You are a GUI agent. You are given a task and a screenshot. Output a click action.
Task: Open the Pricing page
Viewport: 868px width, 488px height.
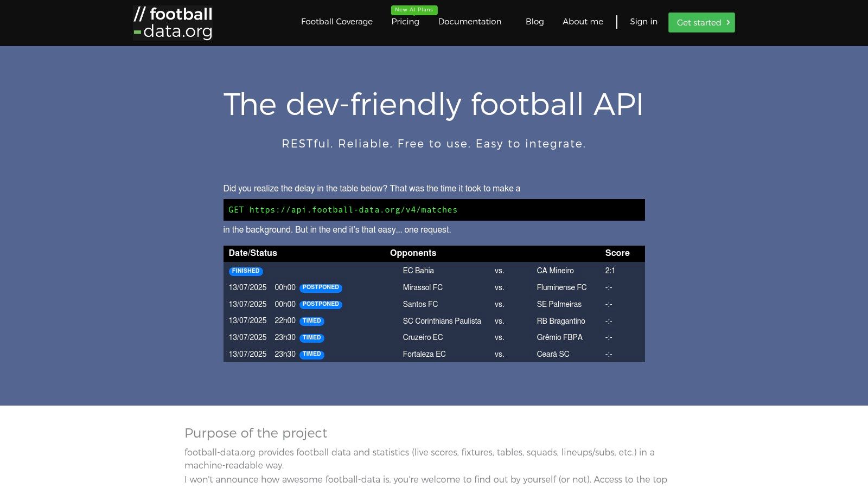coord(405,22)
